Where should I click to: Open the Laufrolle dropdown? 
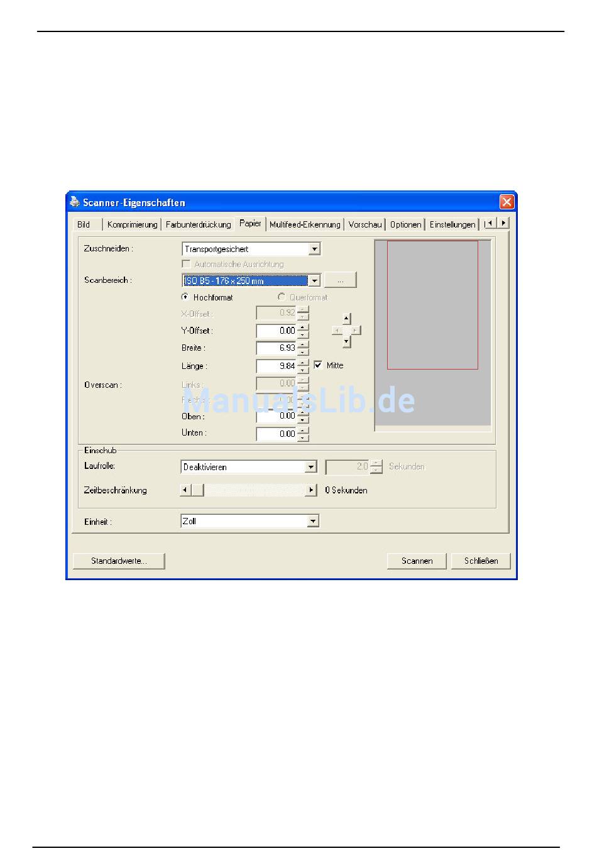[311, 467]
